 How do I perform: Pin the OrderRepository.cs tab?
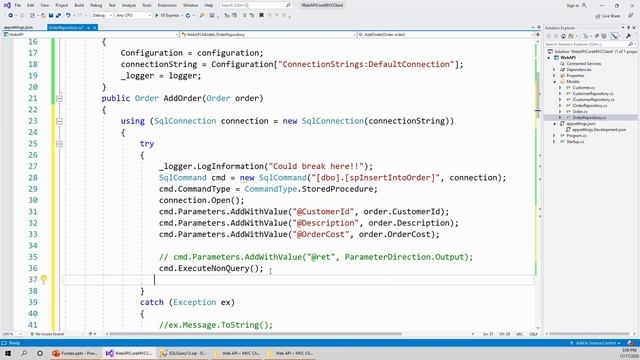(x=88, y=27)
